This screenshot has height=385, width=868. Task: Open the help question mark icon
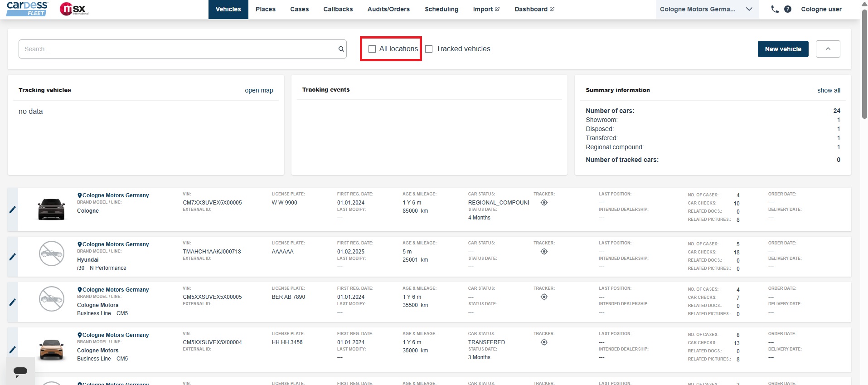click(788, 9)
